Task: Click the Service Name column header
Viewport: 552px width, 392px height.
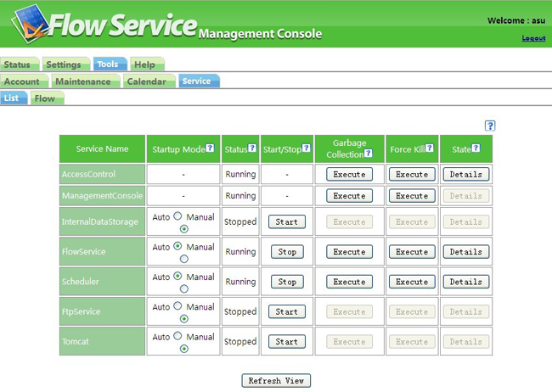Action: (102, 148)
